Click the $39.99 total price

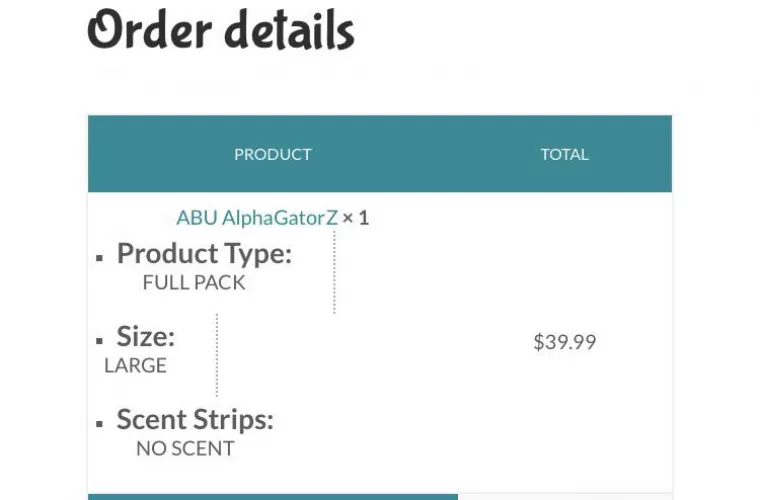(x=564, y=342)
